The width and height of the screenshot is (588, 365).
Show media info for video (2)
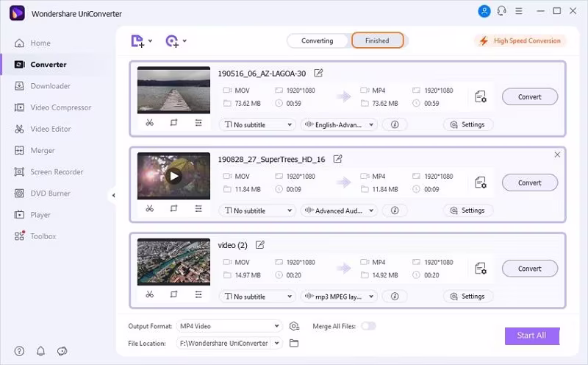[395, 297]
